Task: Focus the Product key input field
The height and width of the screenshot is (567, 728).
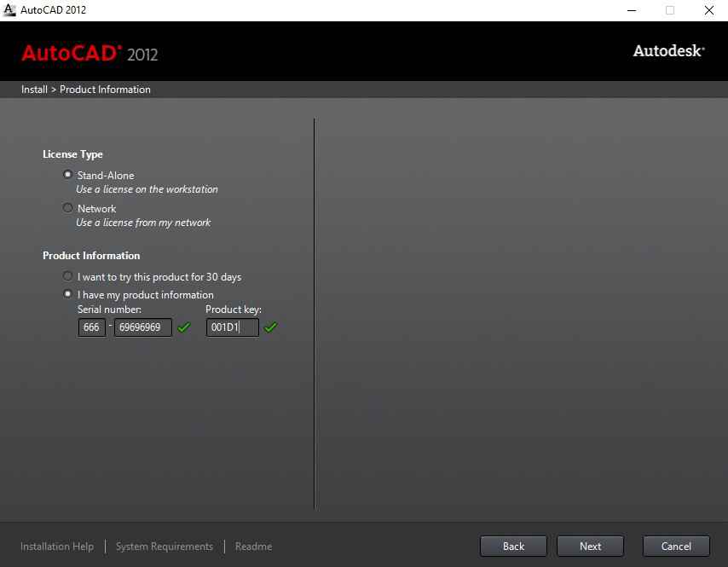Action: (232, 327)
